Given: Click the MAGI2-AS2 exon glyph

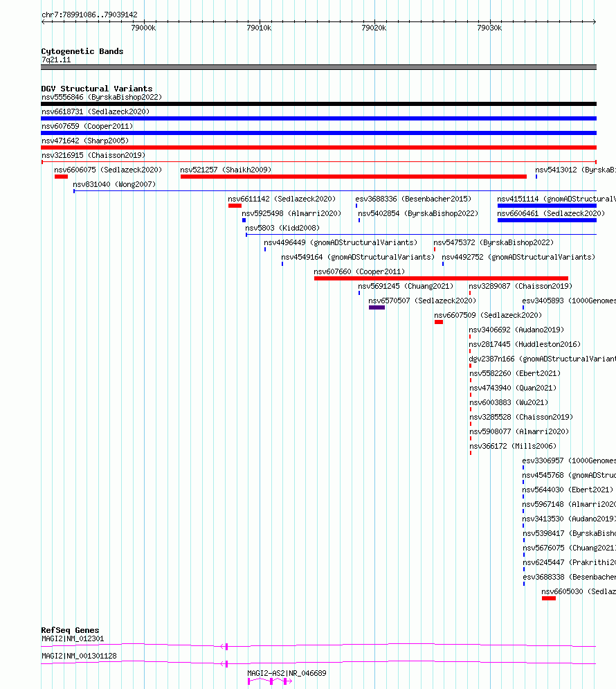Looking at the screenshot, I should [271, 681].
